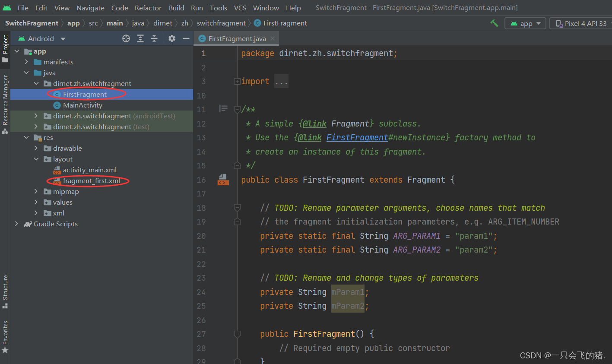The height and width of the screenshot is (364, 612).
Task: Click SwitchFragment breadcrumb in navigation bar
Action: click(x=32, y=23)
